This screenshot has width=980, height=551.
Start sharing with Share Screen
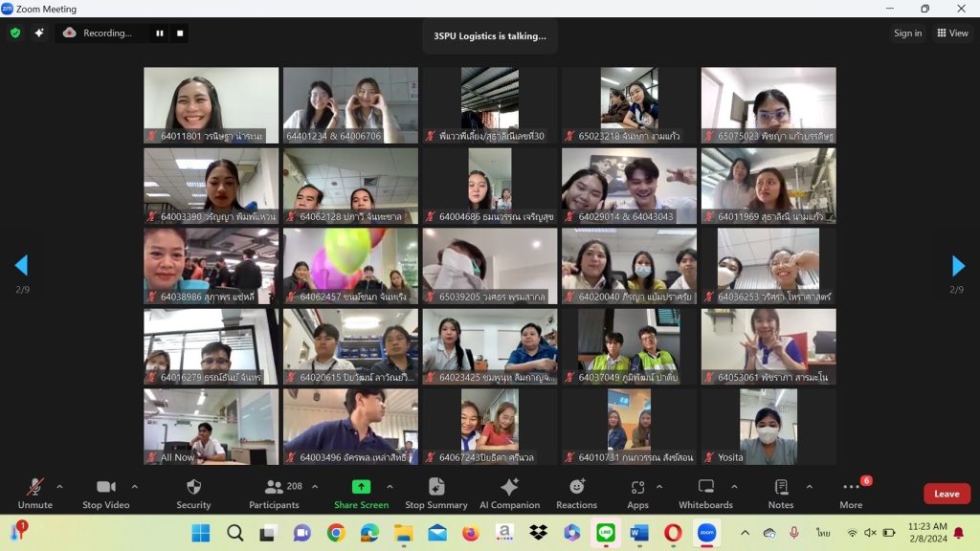coord(361,494)
